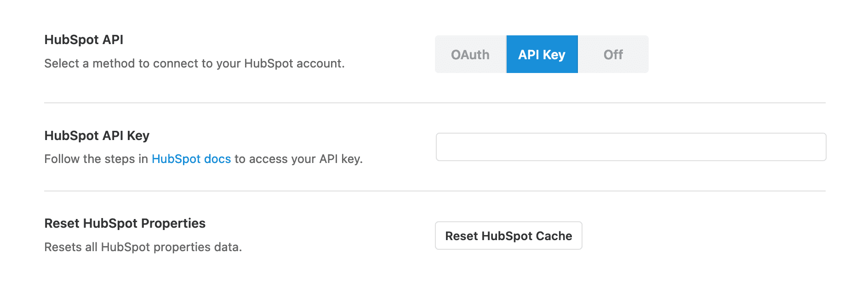
Task: Click the "HubSpot API" heading
Action: 84,40
